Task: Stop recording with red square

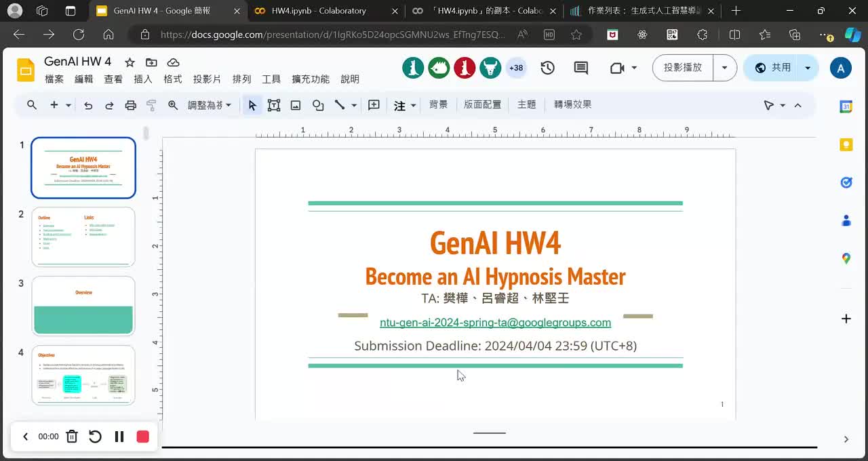Action: coord(142,437)
